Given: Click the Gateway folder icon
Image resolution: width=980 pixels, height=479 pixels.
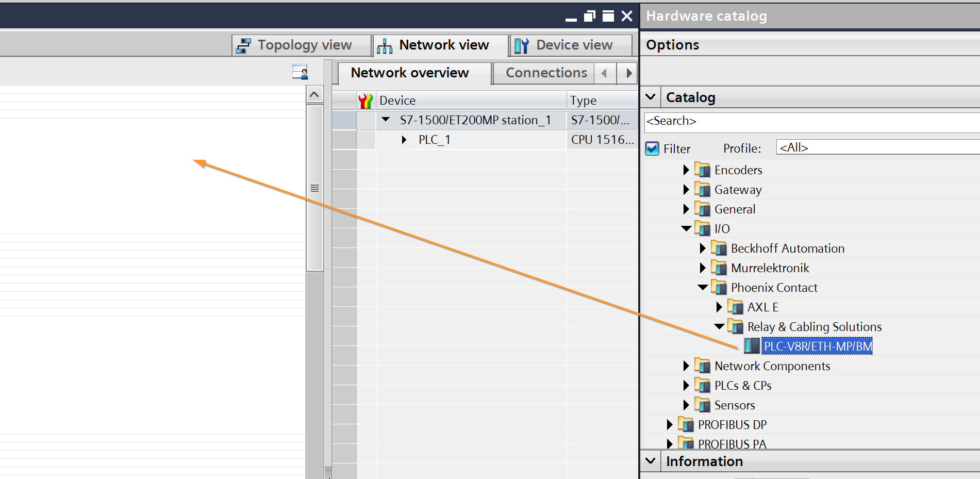Looking at the screenshot, I should (x=702, y=189).
